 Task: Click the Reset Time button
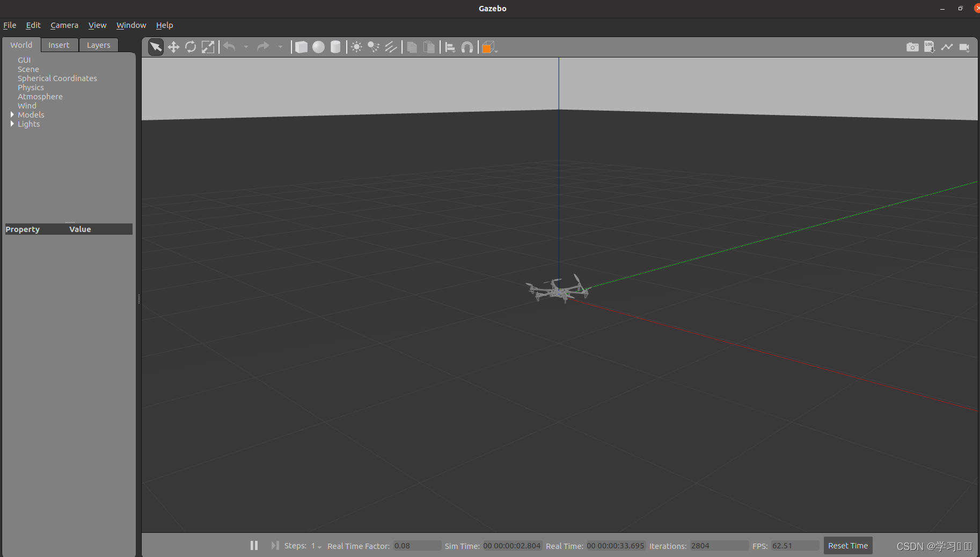pos(848,545)
